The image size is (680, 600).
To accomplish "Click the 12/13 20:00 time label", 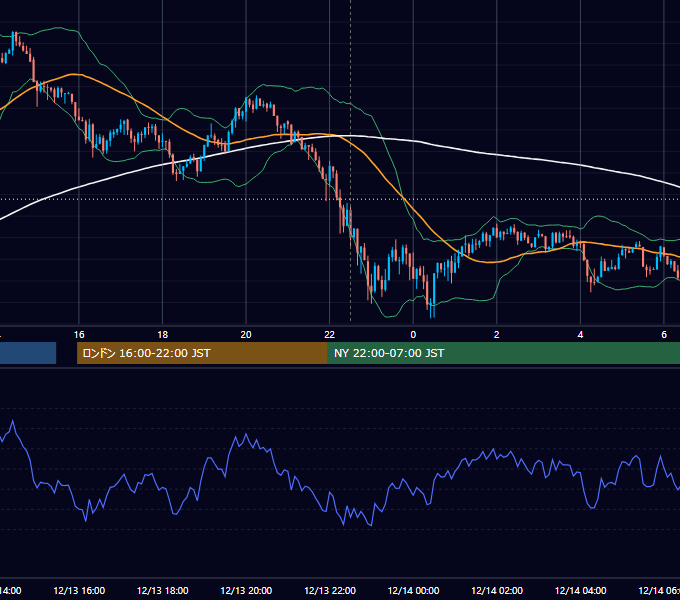I will pyautogui.click(x=246, y=590).
